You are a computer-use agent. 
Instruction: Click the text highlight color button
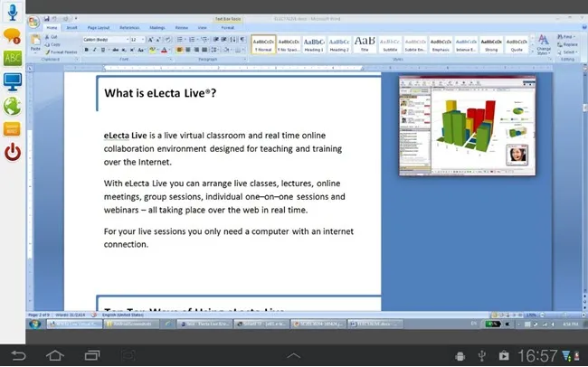[x=152, y=50]
